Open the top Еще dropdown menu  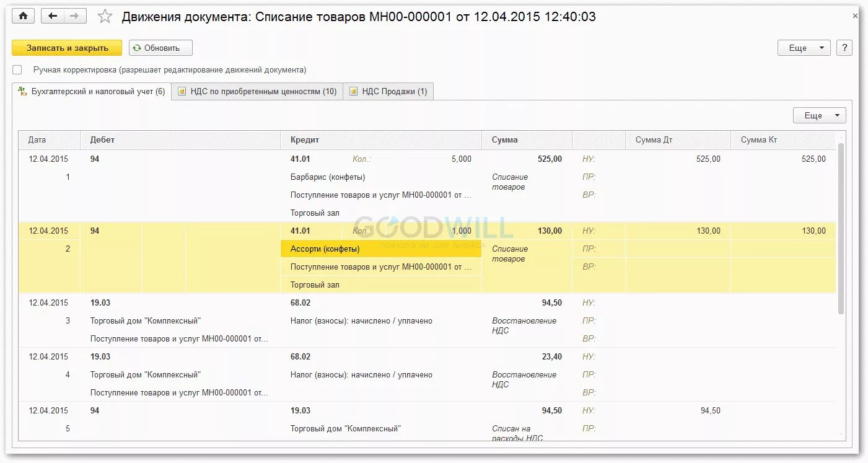click(x=804, y=48)
